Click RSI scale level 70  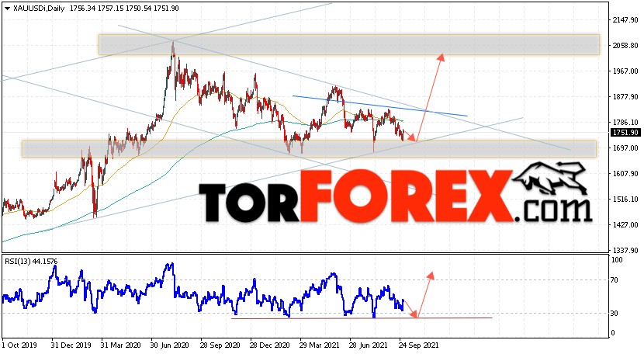point(615,280)
